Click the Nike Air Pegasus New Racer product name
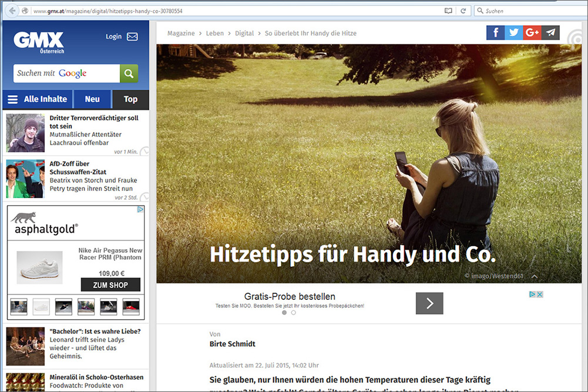The width and height of the screenshot is (588, 392). 110,254
